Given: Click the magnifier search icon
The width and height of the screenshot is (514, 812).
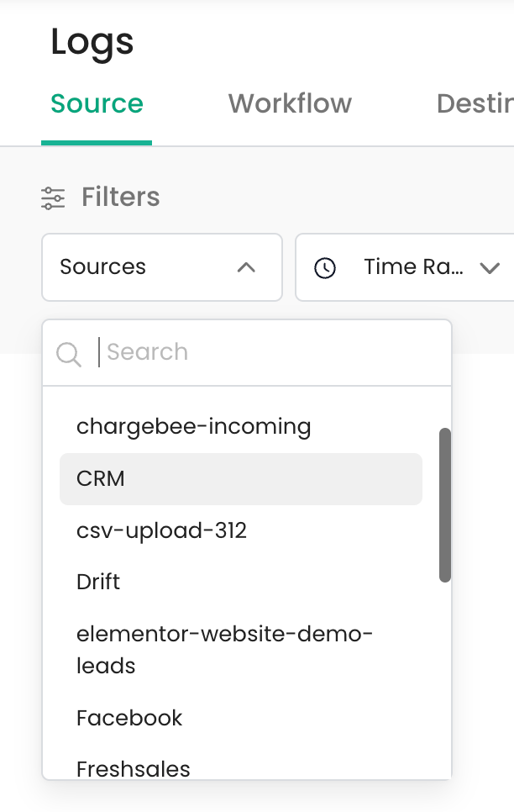Looking at the screenshot, I should 69,354.
